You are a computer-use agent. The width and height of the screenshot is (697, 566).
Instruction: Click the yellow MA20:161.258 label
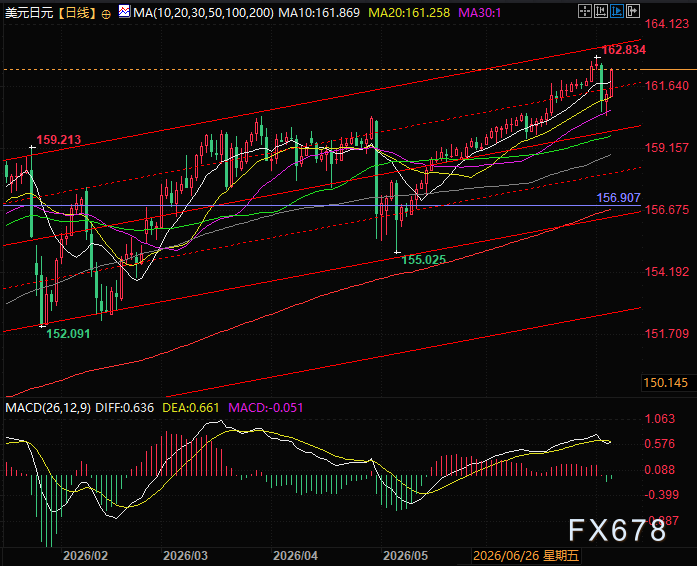coord(409,12)
